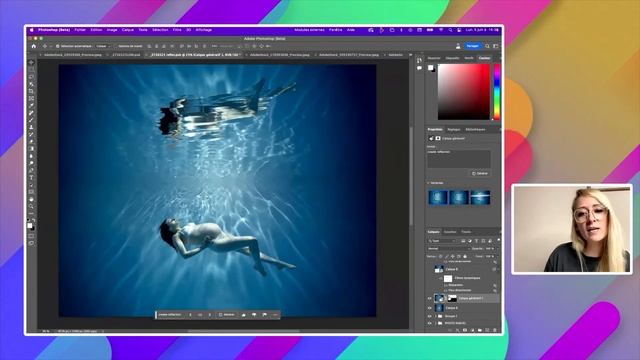The height and width of the screenshot is (360, 640).
Task: Click the blue Partager button
Action: coord(473,46)
